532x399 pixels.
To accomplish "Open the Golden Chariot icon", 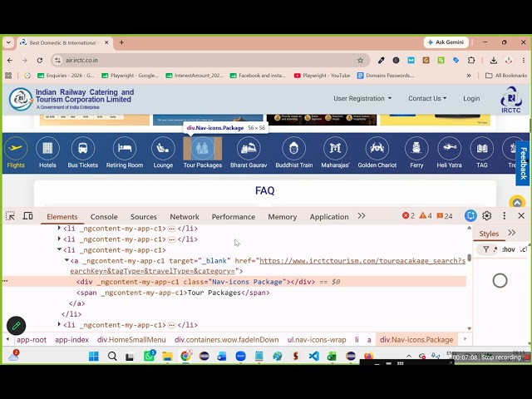I will tap(377, 148).
